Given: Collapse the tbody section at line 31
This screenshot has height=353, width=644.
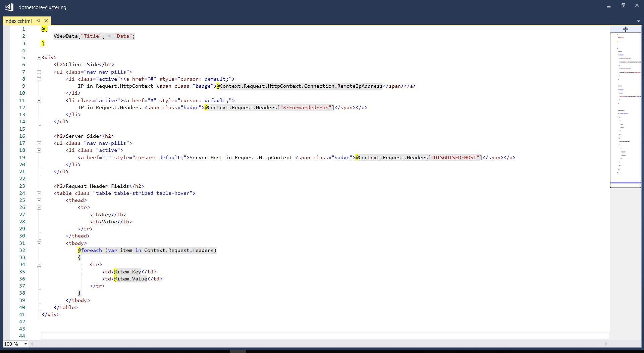Looking at the screenshot, I should click(39, 243).
